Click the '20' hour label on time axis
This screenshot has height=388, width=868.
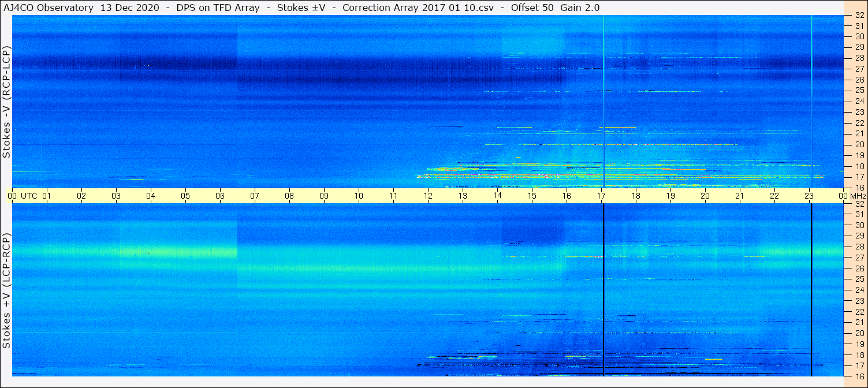pos(705,196)
